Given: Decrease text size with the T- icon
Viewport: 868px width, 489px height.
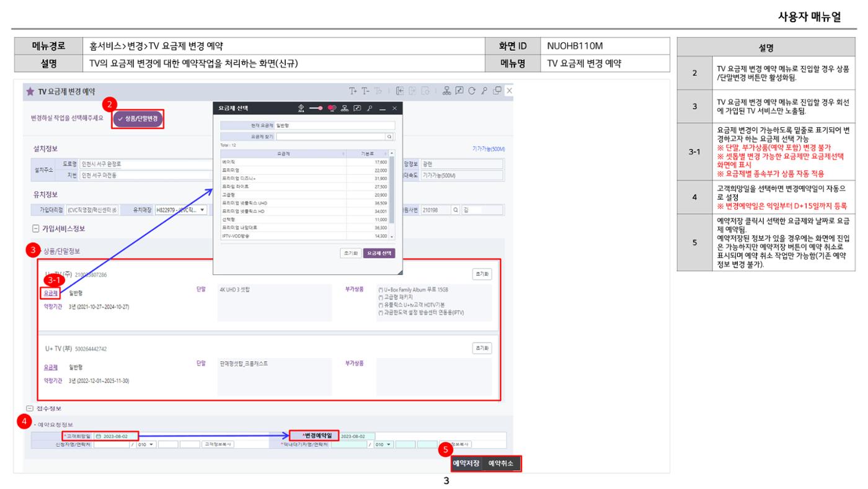Looking at the screenshot, I should coord(365,91).
